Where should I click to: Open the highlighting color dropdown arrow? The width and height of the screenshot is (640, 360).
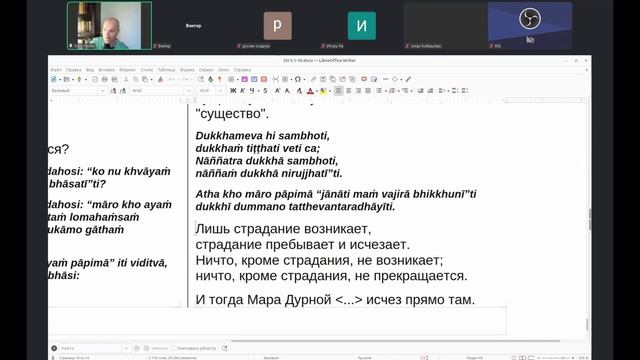pyautogui.click(x=330, y=91)
